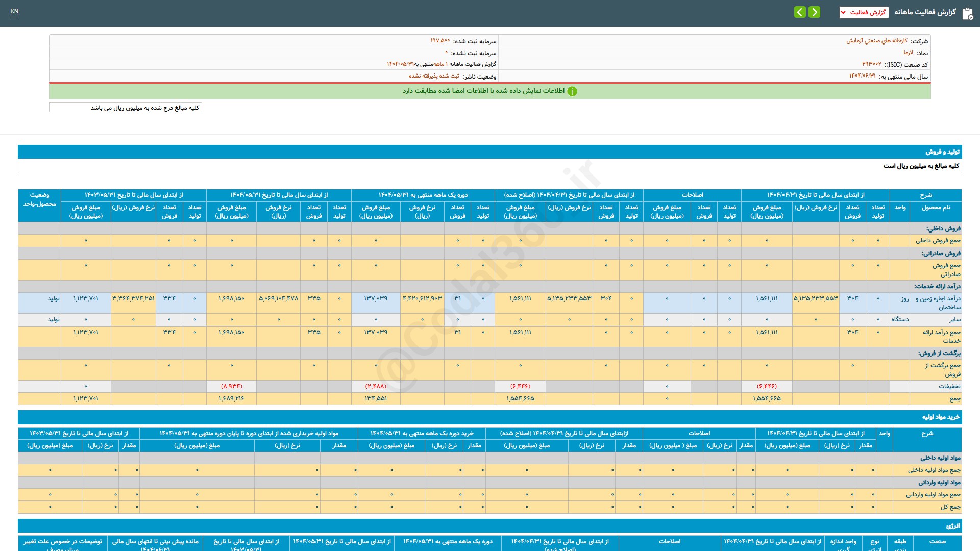Click the red dropdown chevron arrow
Screen dimensions: 980x551
[843, 12]
